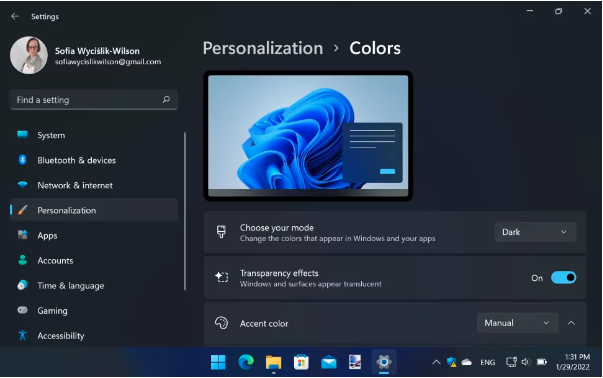Turn off Transparency effects toggle

click(563, 277)
